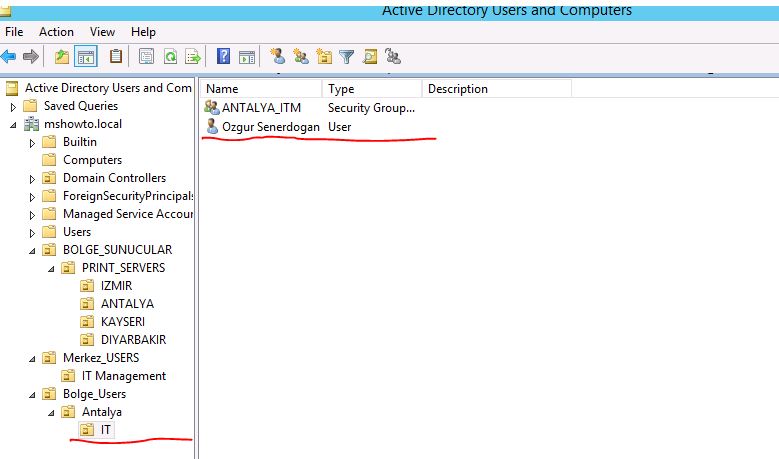Click the ANTALYA_ITM security group icon
The image size is (779, 459).
pyautogui.click(x=212, y=107)
